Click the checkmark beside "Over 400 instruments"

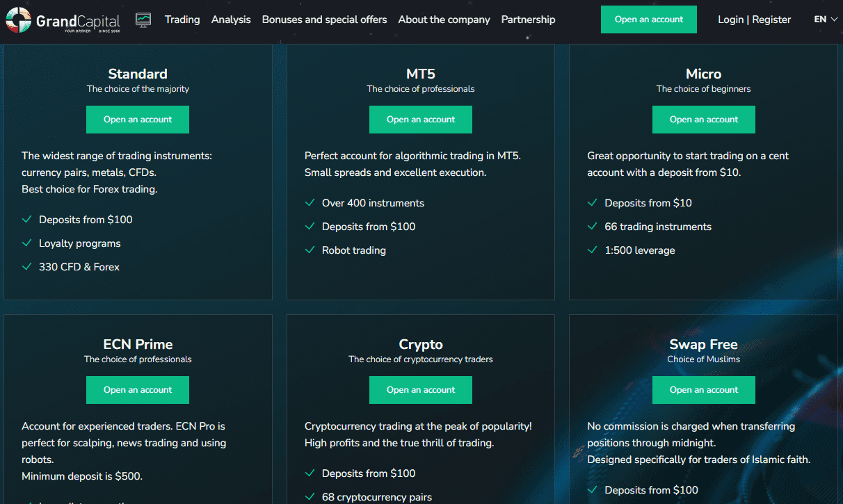pos(310,202)
